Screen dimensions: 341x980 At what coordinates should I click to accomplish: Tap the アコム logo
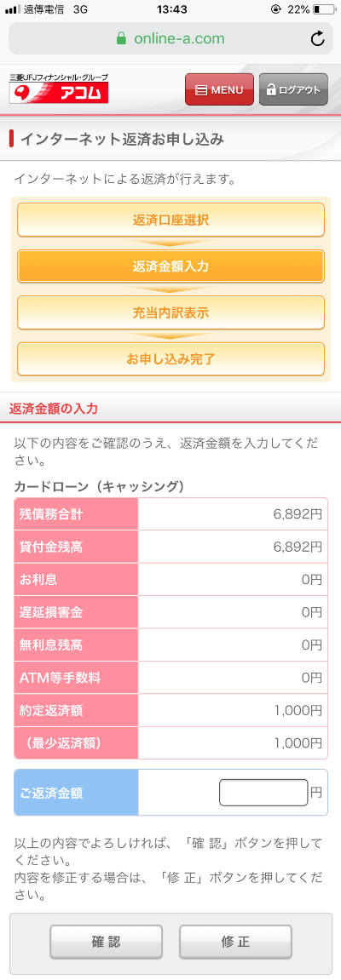[x=59, y=89]
